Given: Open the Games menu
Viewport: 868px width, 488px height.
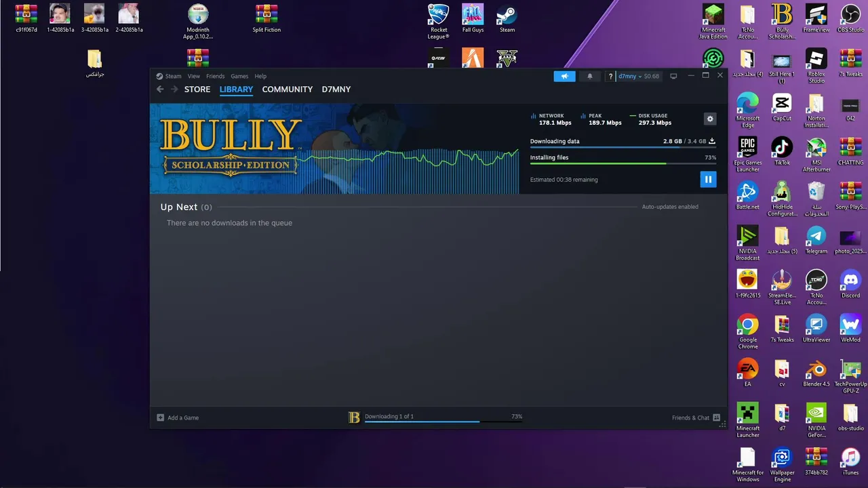Looking at the screenshot, I should (239, 76).
